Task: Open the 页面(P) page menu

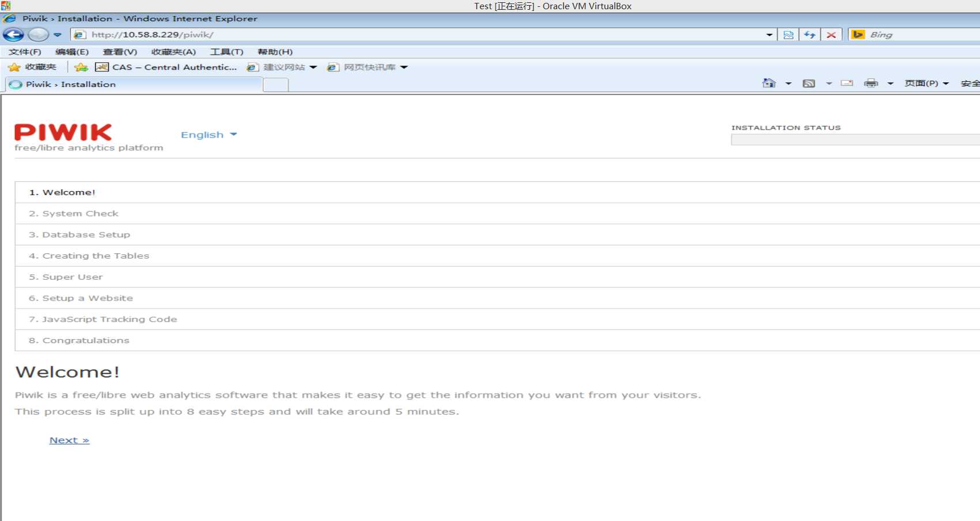Action: point(926,83)
